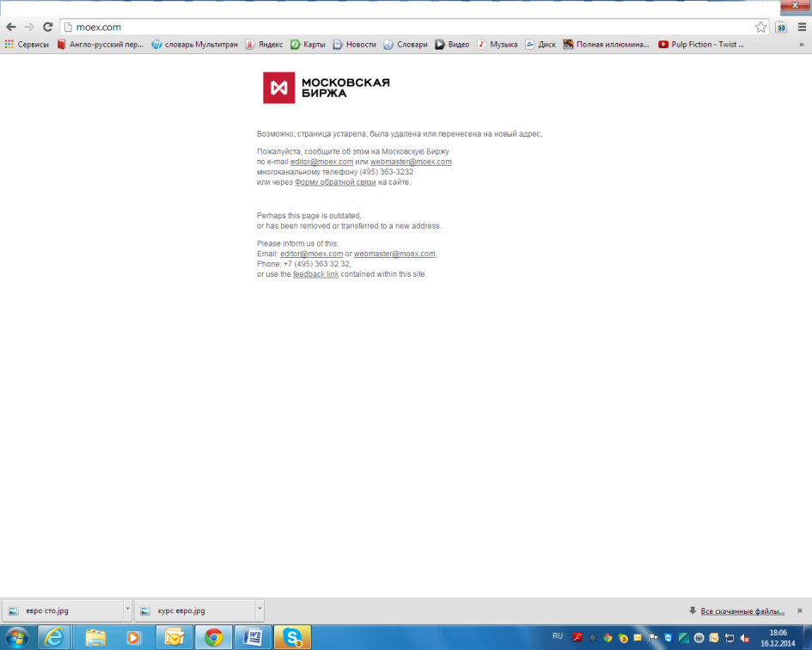Open the network connection tray icon
Screen dimensions: 812x650
coord(730,638)
